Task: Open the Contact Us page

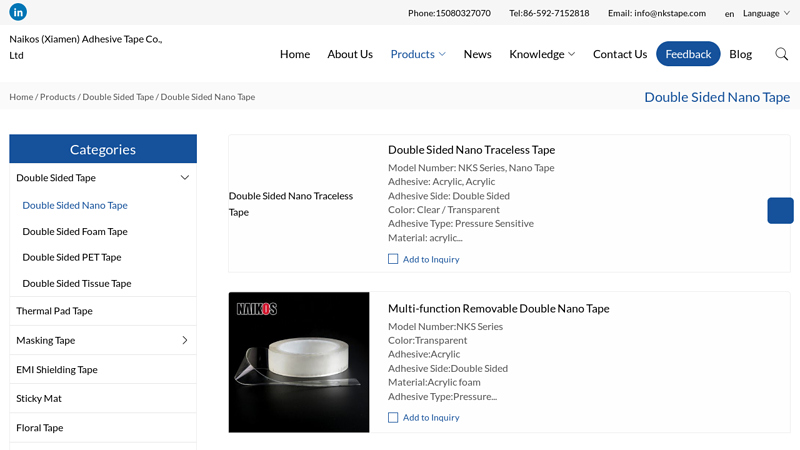Action: (620, 54)
